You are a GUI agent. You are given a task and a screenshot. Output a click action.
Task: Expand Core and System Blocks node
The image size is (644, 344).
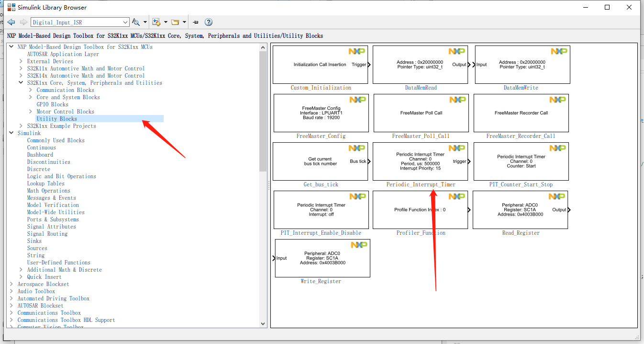[31, 97]
